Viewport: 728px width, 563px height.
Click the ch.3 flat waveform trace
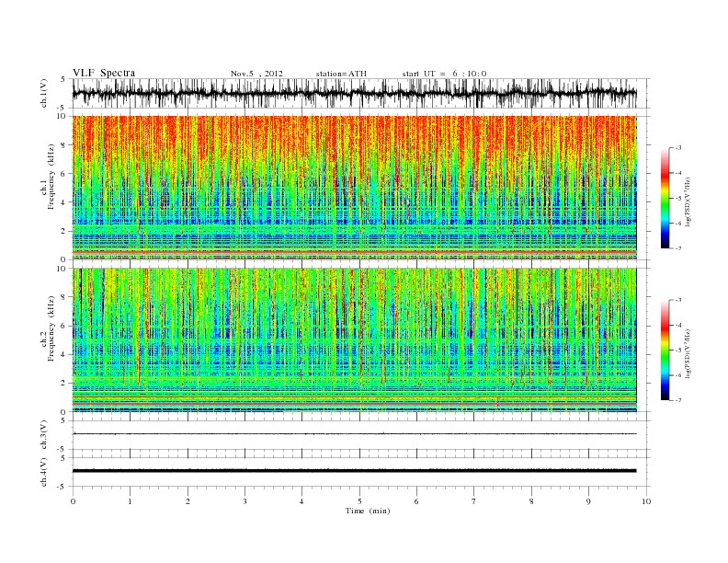[x=355, y=433]
